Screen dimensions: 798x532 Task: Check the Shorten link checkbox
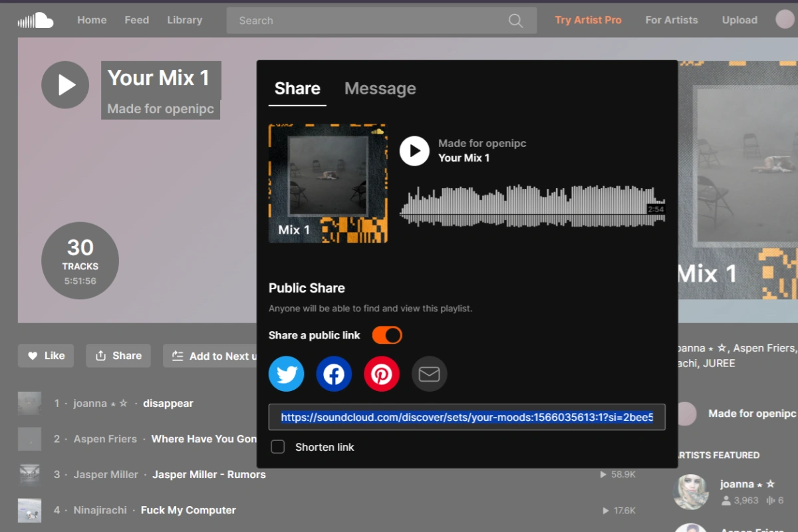(278, 447)
